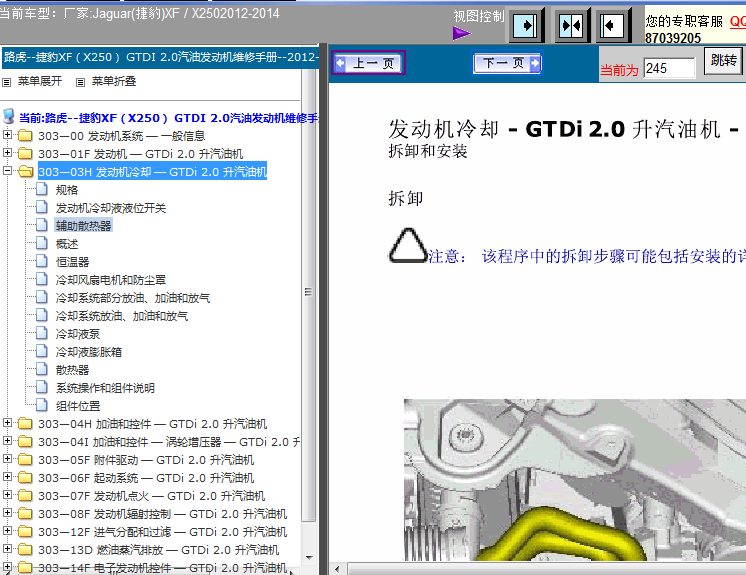Image resolution: width=746 pixels, height=575 pixels.
Task: Expand the 303—05F 附件驱动 node
Action: pos(7,458)
